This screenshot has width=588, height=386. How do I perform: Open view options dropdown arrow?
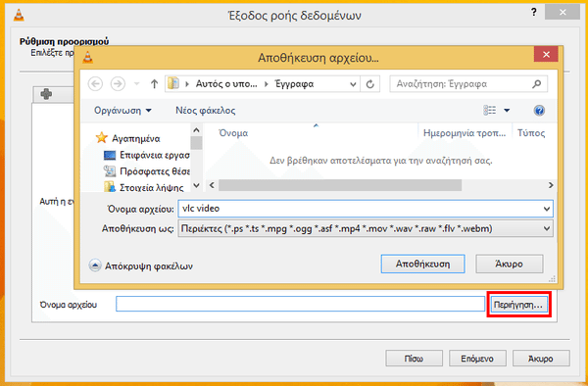coord(507,111)
